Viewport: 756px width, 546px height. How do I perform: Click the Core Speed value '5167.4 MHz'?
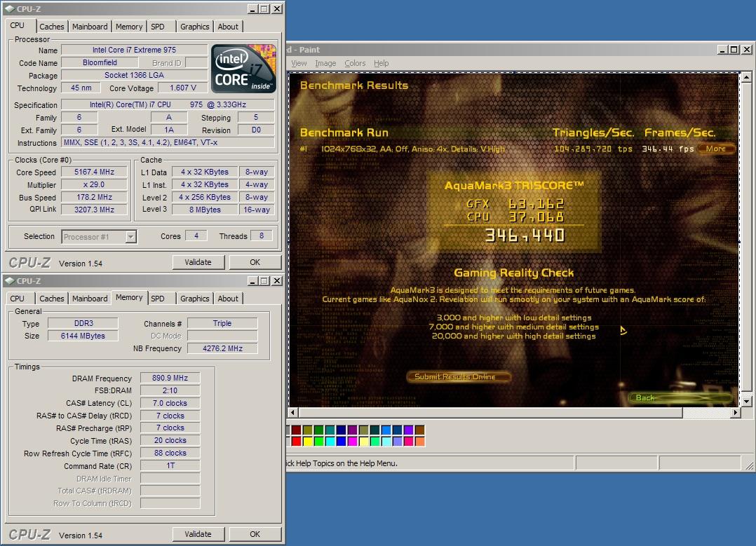click(95, 172)
